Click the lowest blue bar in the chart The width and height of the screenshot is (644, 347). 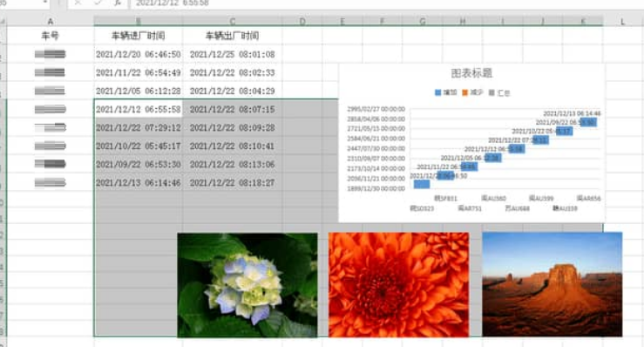coord(422,184)
